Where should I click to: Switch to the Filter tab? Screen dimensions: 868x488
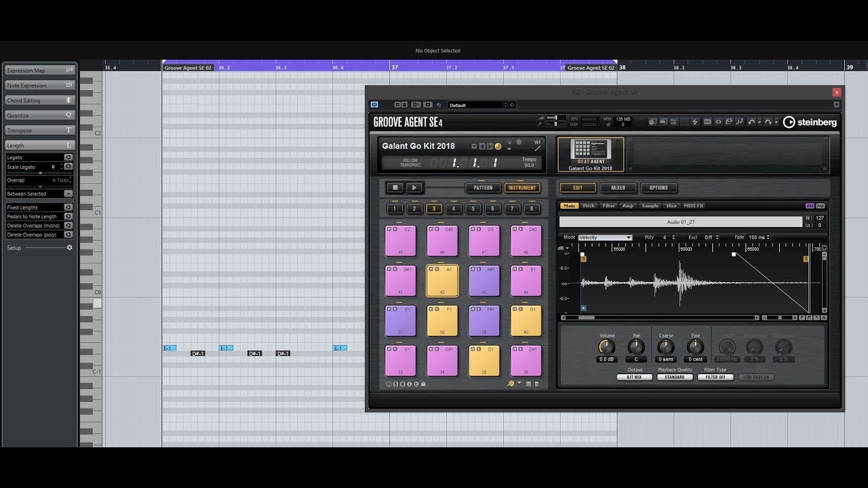coord(609,206)
